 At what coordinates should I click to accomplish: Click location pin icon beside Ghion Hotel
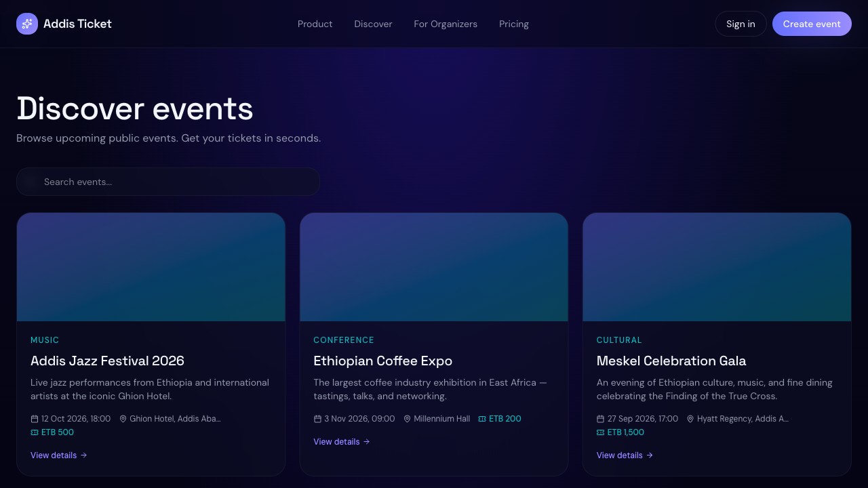pyautogui.click(x=123, y=419)
